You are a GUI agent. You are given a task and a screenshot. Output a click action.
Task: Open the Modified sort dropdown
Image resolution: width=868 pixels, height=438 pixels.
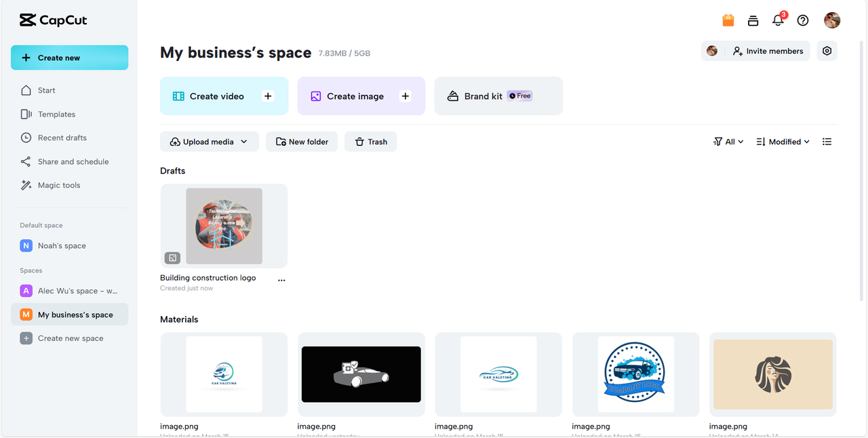coord(783,142)
